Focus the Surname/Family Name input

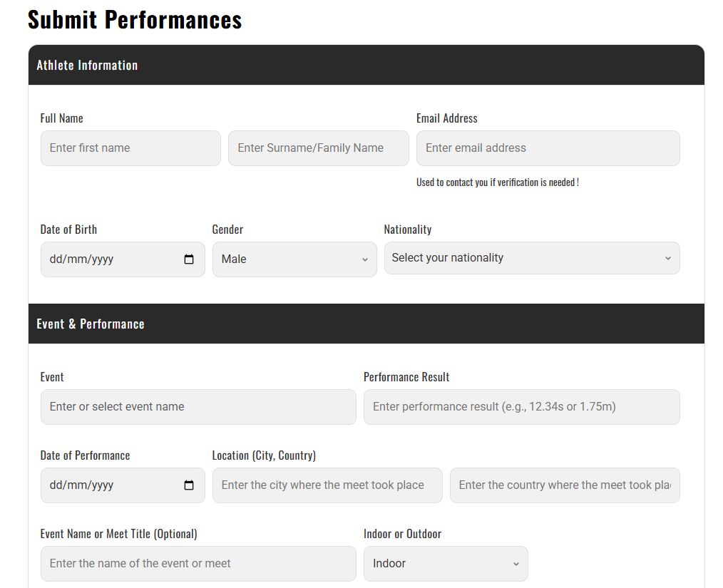tap(318, 148)
